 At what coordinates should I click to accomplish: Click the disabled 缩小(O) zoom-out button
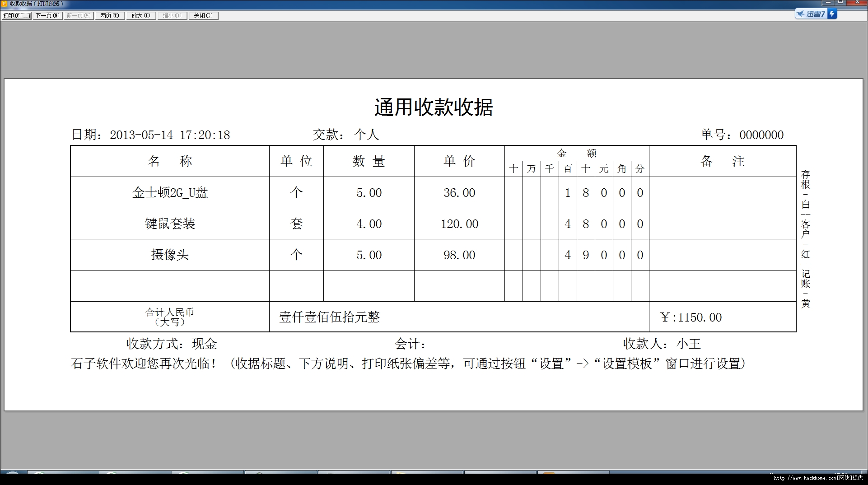[x=172, y=15]
